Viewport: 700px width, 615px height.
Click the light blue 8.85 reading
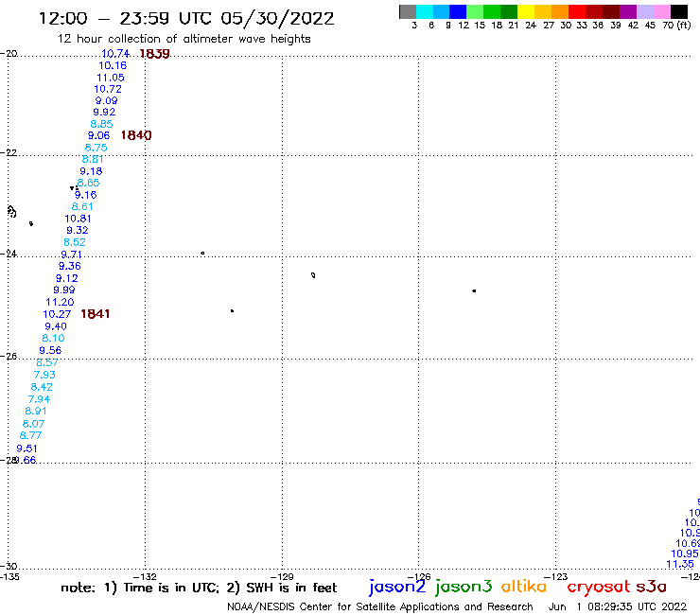(101, 124)
